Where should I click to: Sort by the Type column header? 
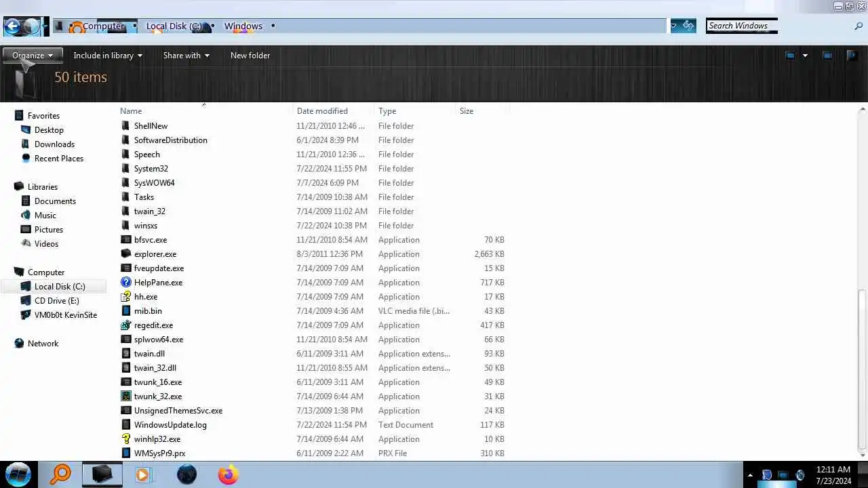click(x=387, y=111)
